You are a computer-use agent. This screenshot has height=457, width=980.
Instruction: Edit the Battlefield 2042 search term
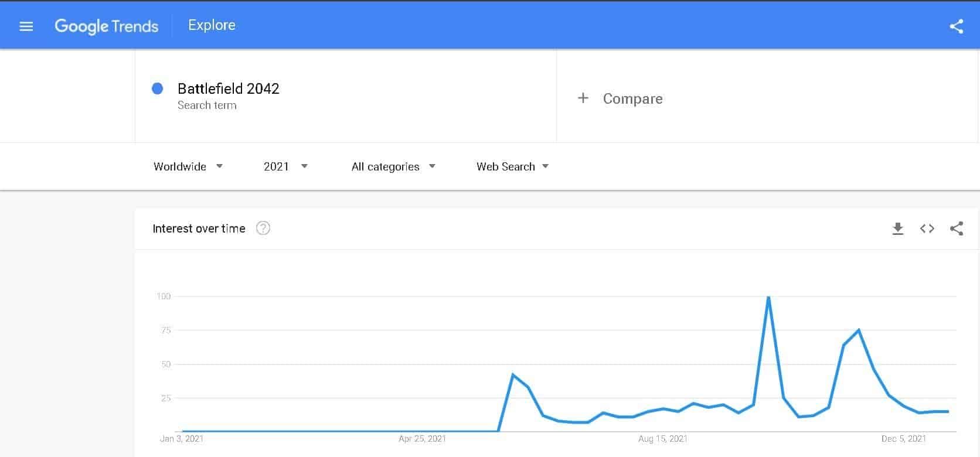point(229,88)
